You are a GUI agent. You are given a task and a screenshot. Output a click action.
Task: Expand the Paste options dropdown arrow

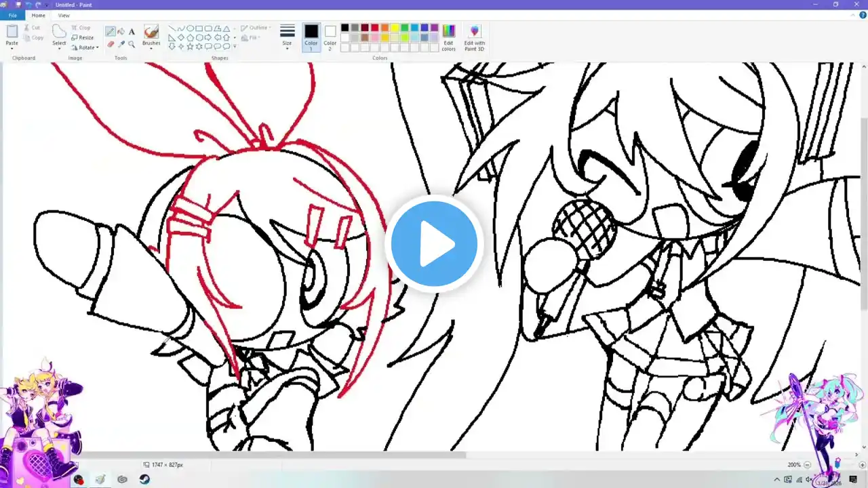pyautogui.click(x=12, y=49)
